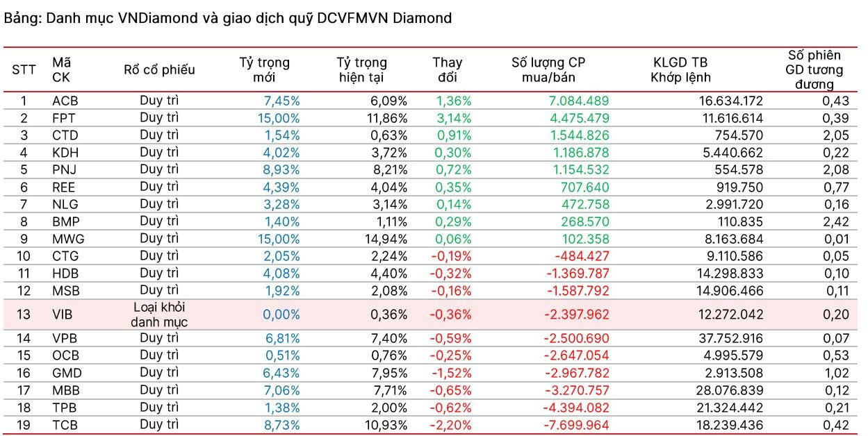Click the FPT new weight 15,00%
Image resolution: width=868 pixels, height=436 pixels.
[279, 118]
